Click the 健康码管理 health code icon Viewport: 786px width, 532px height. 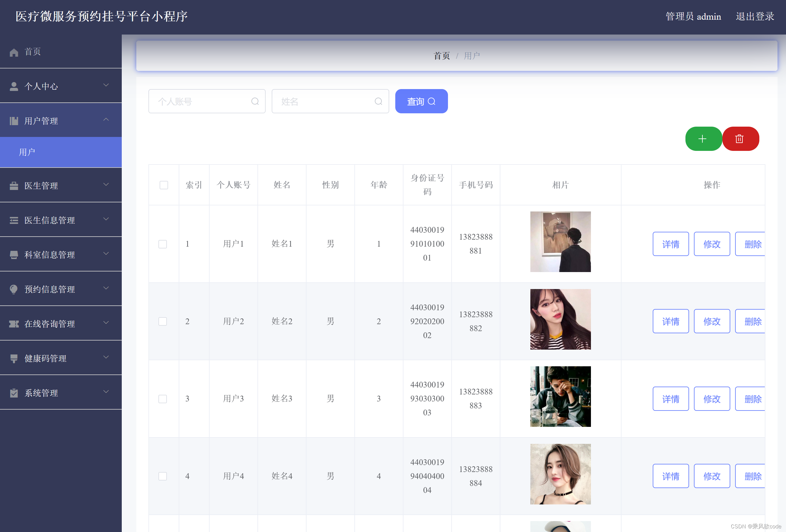click(x=14, y=358)
